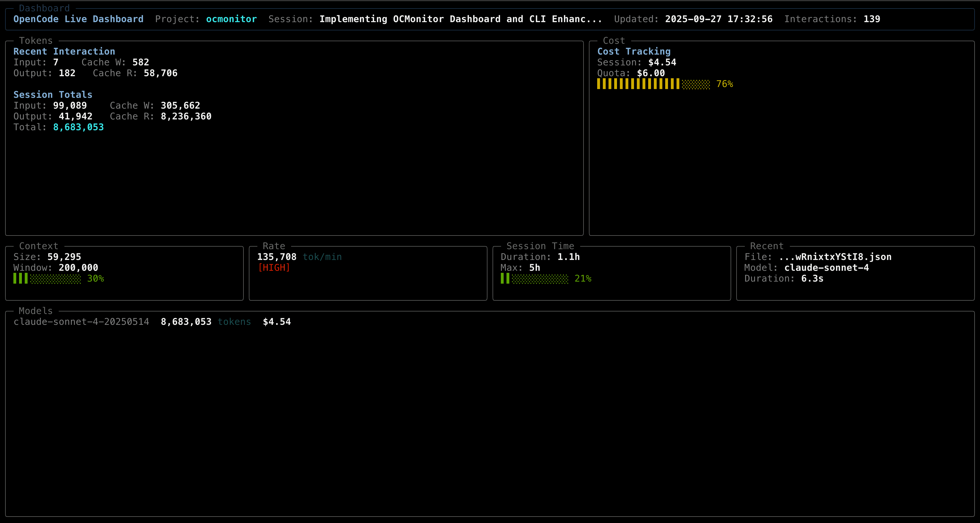The image size is (980, 523).
Task: Click the [HIGH] rate indicator
Action: 274,268
